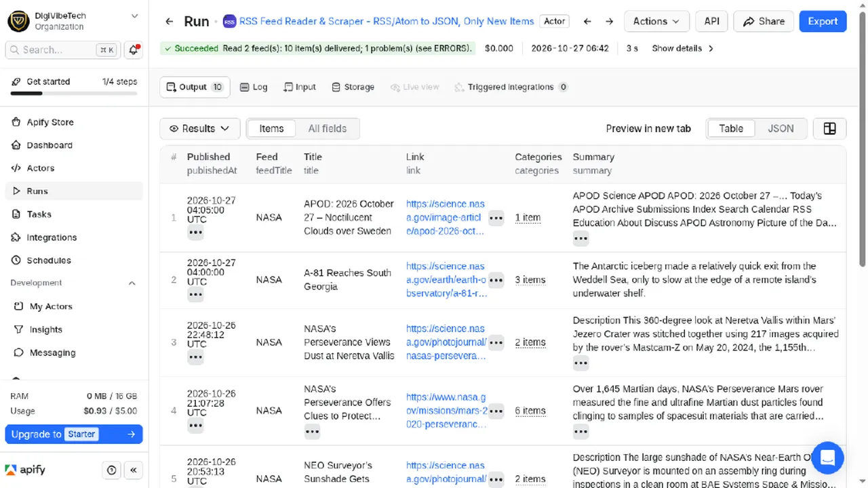Open the DigiVibeTech organization switcher
Image resolution: width=868 pixels, height=488 pixels.
75,21
